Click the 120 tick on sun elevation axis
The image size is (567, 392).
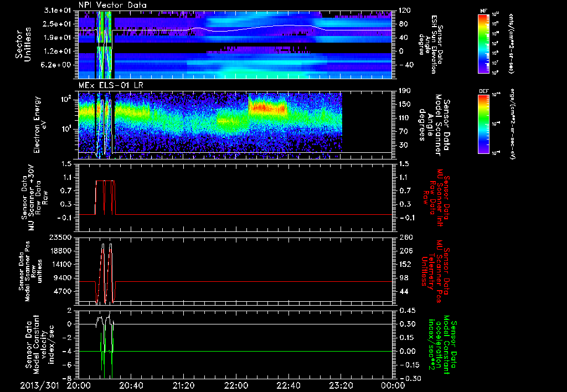click(x=405, y=11)
